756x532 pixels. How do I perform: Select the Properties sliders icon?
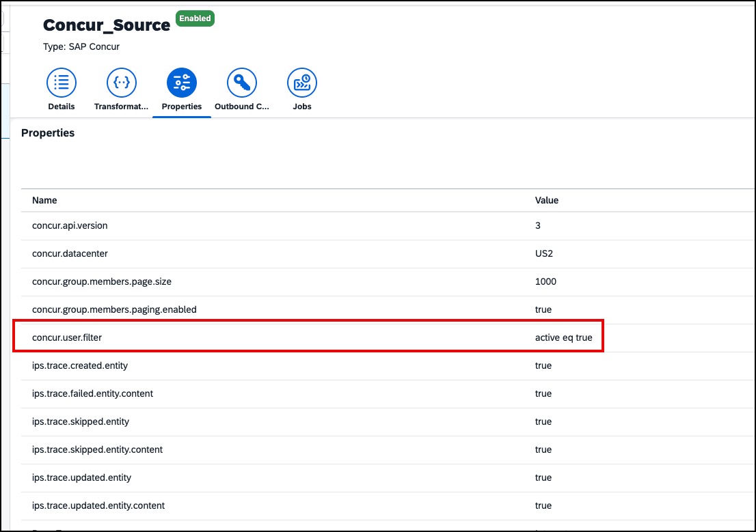pos(182,83)
